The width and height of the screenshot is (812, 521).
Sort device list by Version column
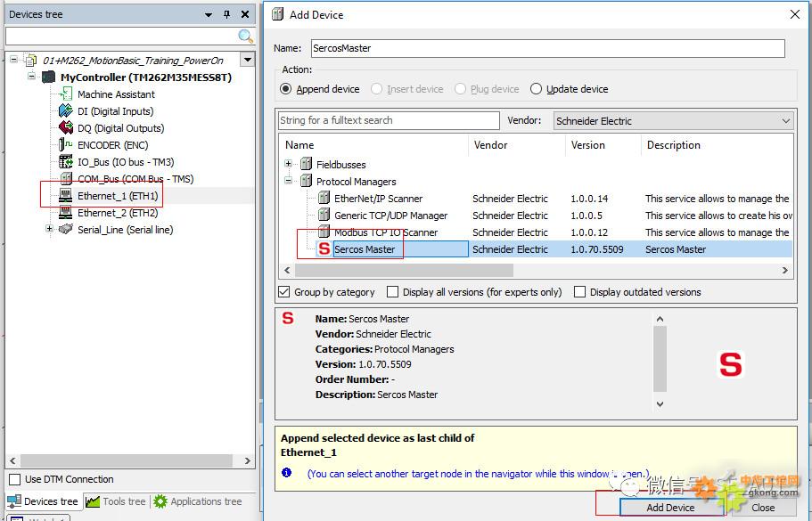603,145
